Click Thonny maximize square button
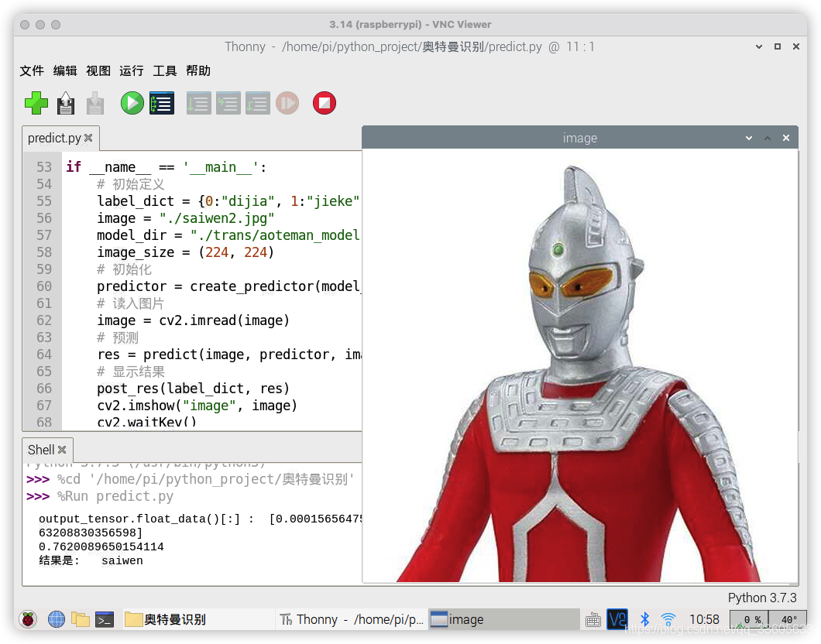 (778, 46)
